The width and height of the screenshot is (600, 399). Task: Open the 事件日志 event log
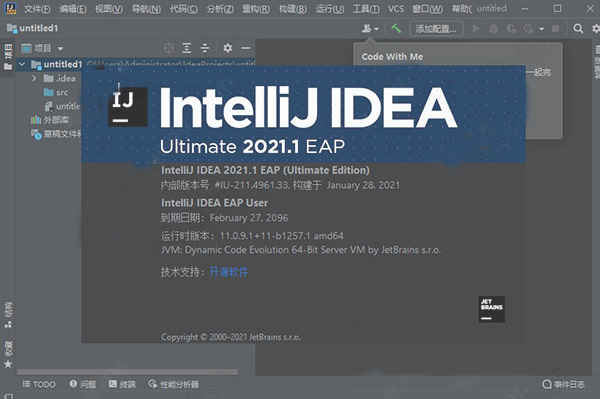[563, 384]
